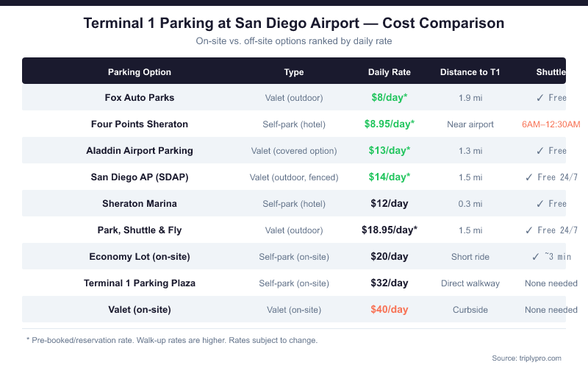Image resolution: width=588 pixels, height=368 pixels.
Task: Click the Aladdin Airport Parking name
Action: click(x=140, y=150)
